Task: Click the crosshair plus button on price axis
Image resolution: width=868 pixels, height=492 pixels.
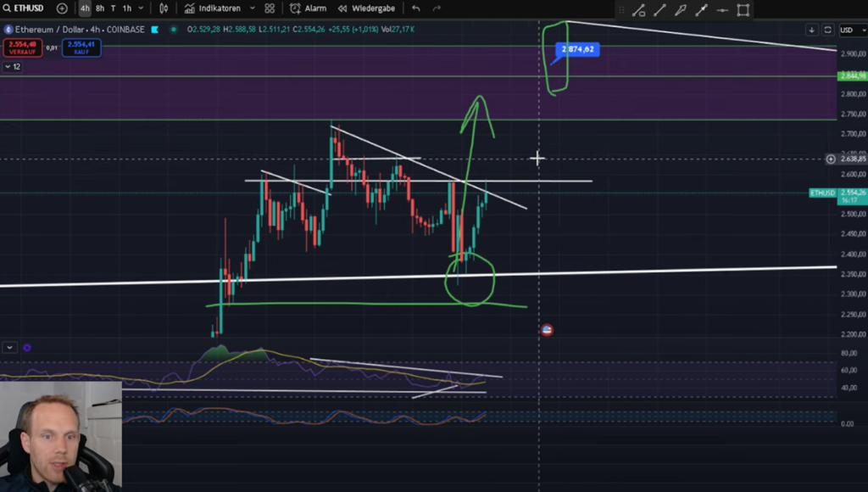Action: pyautogui.click(x=831, y=159)
